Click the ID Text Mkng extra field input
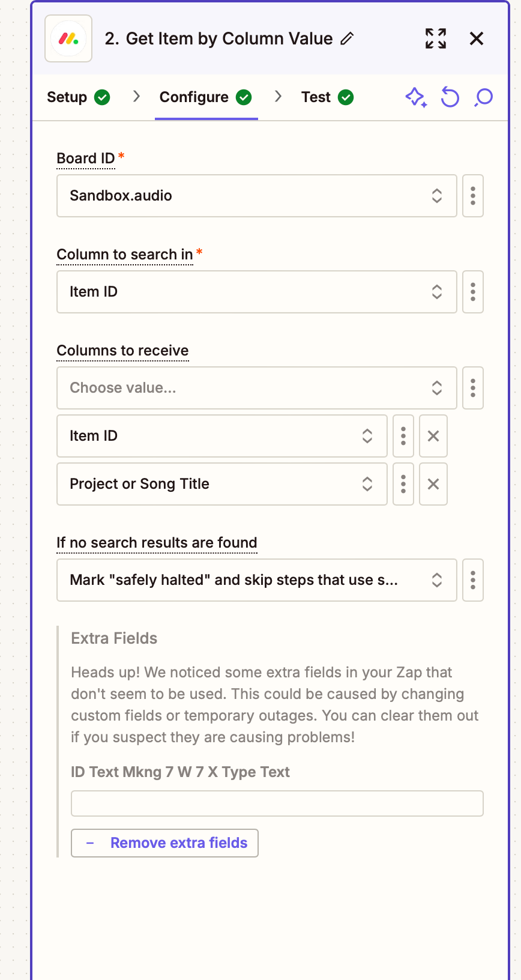The width and height of the screenshot is (521, 980). (x=277, y=803)
